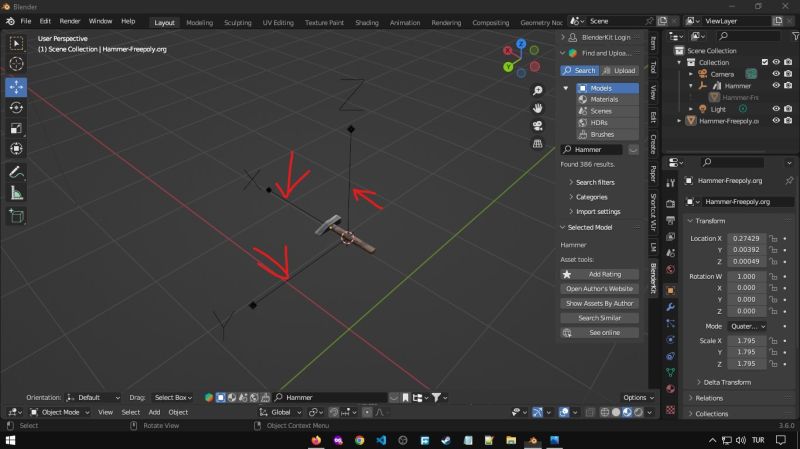
Task: Expand the Relations panel
Action: coord(705,398)
